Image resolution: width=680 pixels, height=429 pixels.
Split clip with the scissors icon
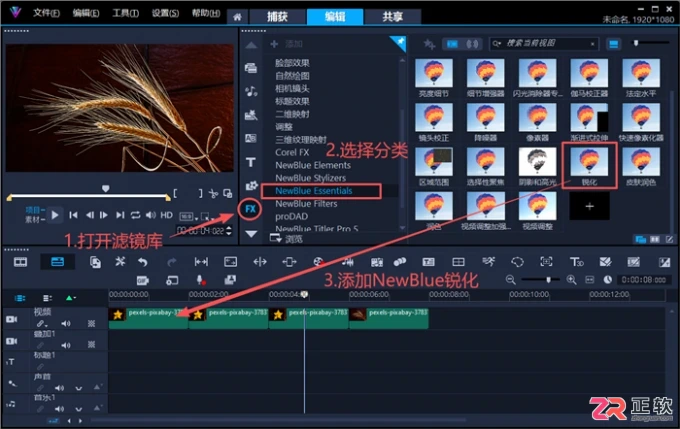coord(213,193)
